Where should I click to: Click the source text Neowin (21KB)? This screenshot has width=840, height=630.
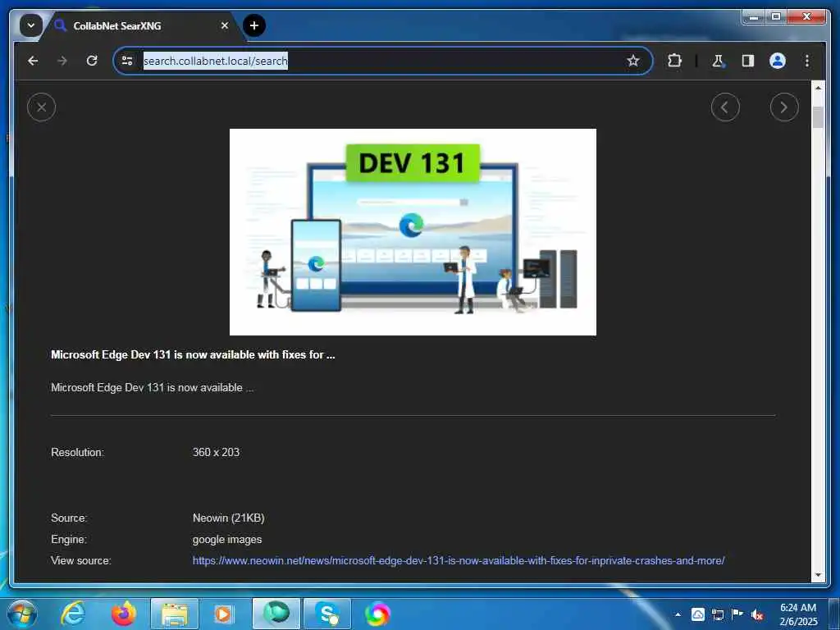228,518
